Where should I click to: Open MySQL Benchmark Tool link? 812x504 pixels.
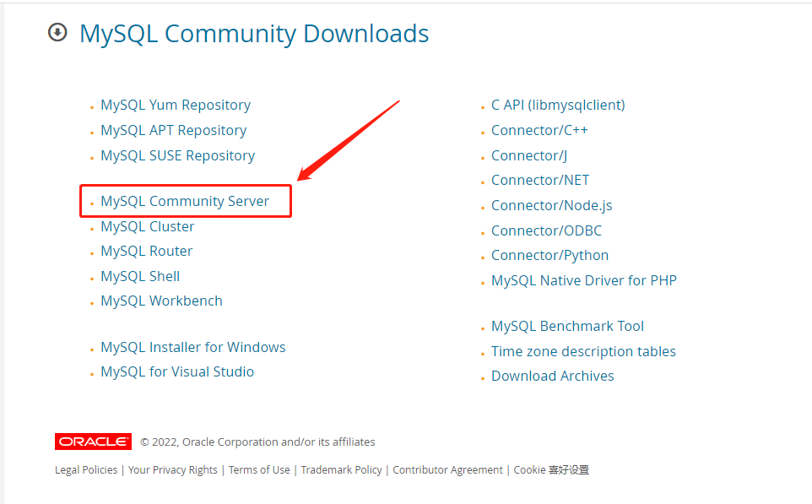click(567, 327)
